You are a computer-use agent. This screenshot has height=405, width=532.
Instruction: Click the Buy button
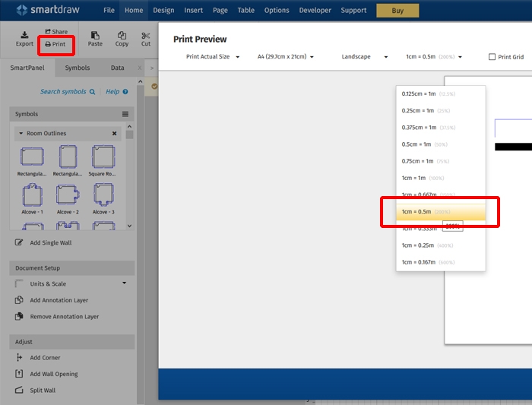point(397,11)
